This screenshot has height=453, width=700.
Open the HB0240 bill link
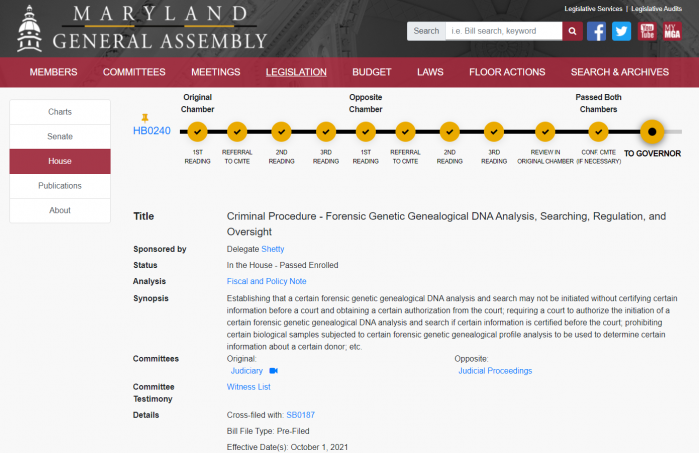tap(152, 131)
